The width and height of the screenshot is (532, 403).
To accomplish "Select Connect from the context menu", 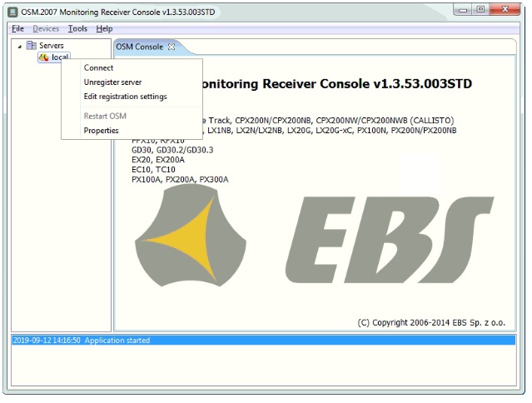I will coord(98,68).
